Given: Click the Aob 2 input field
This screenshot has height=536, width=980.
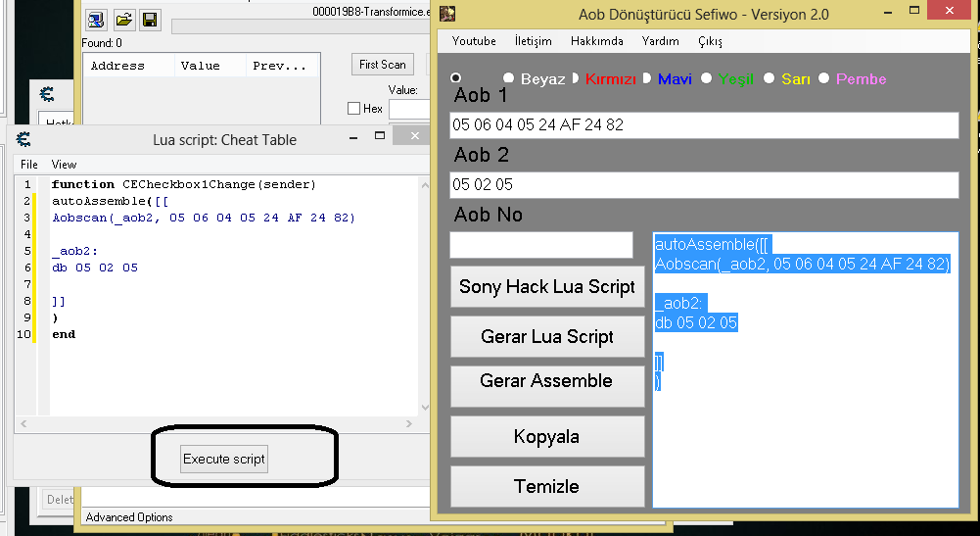Looking at the screenshot, I should click(704, 185).
